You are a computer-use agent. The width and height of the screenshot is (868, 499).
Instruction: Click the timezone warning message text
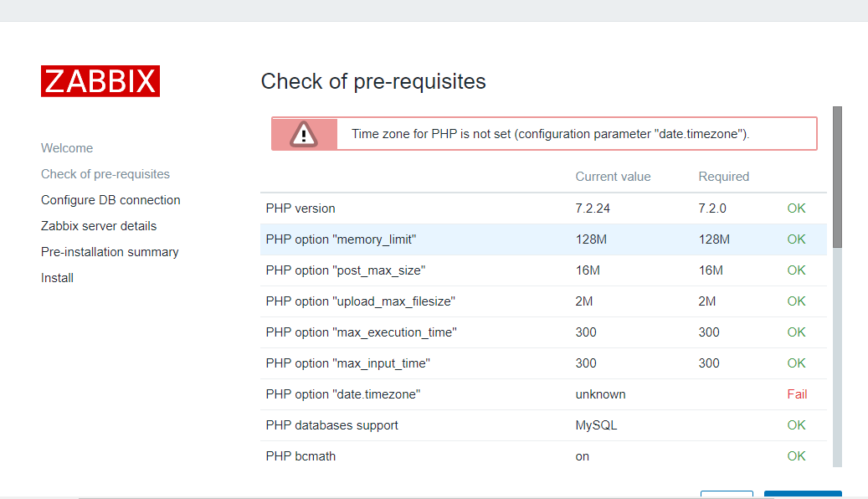542,133
